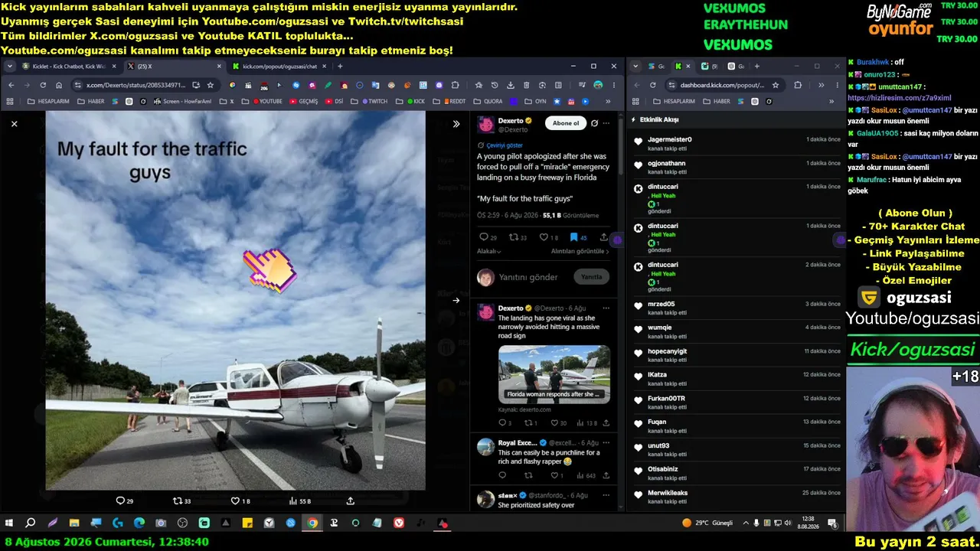Open the Grok icon beside Abone ol

tap(595, 123)
